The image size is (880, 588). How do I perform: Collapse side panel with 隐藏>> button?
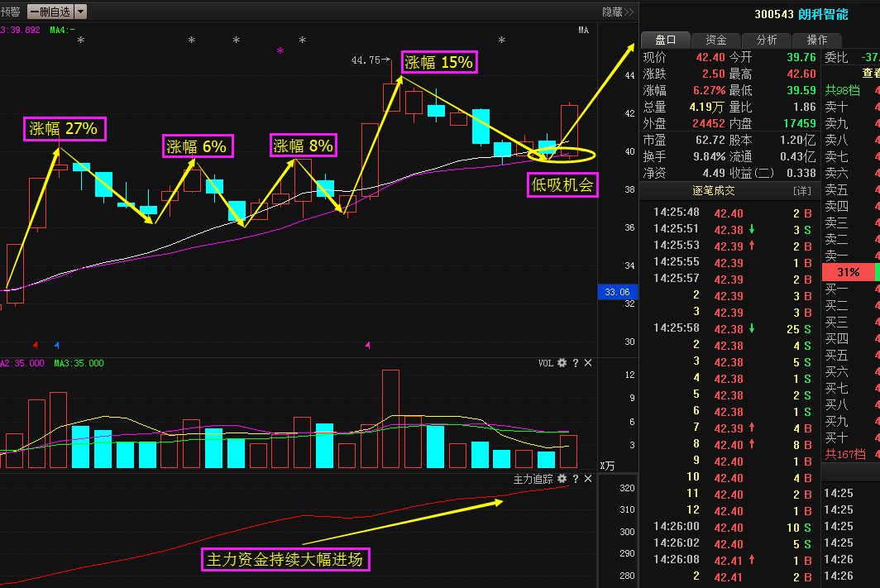click(617, 12)
